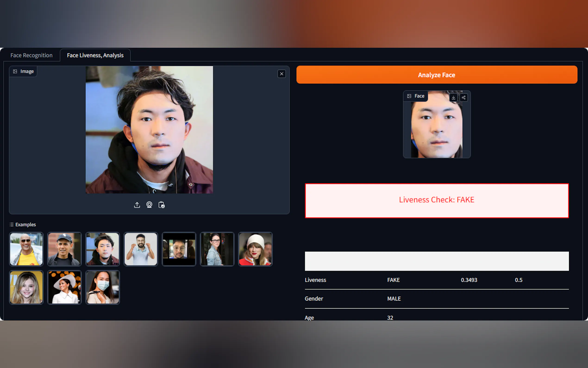Click the upload image icon
This screenshot has height=368, width=588.
(x=137, y=205)
